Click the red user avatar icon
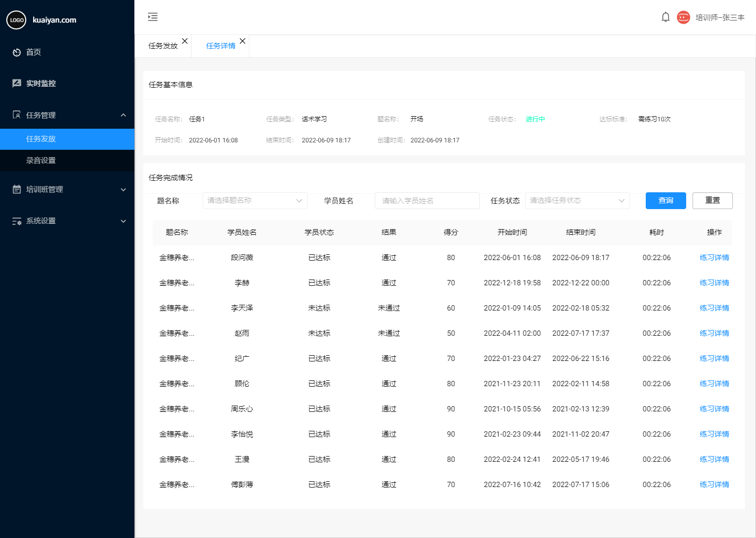Screen dimensions: 756x538 click(x=683, y=17)
